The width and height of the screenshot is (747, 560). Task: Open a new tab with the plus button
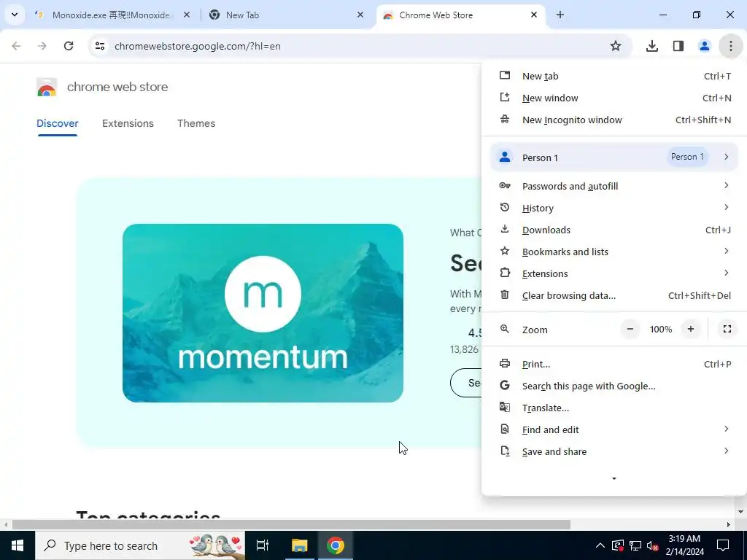pyautogui.click(x=560, y=15)
